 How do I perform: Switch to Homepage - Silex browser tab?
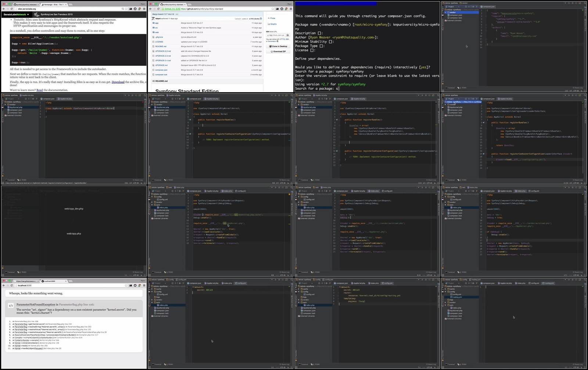coord(54,4)
